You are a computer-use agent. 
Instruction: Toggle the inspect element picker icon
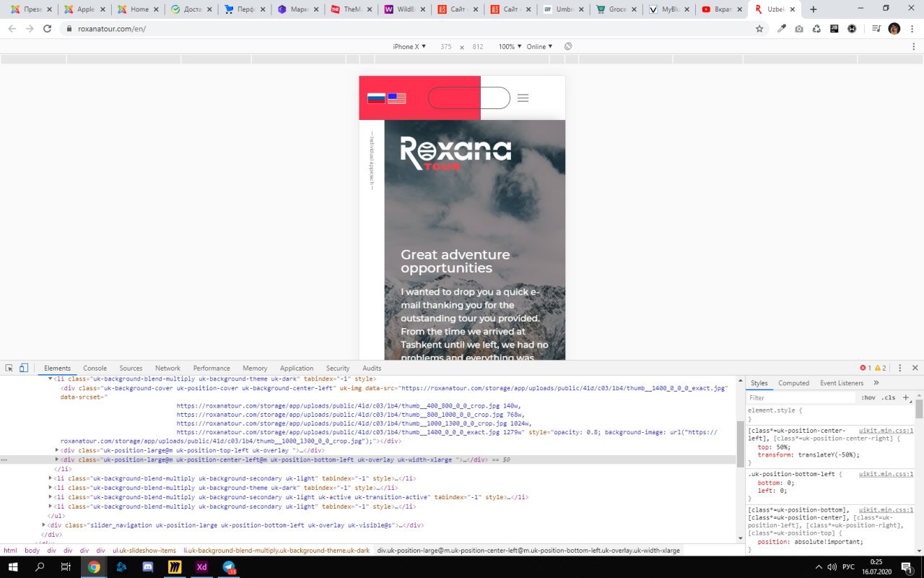(9, 368)
